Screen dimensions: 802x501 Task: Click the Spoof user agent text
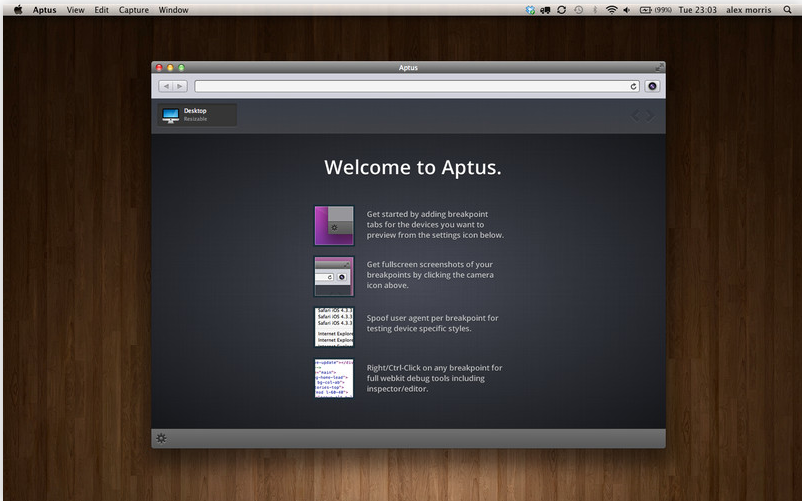(x=432, y=323)
